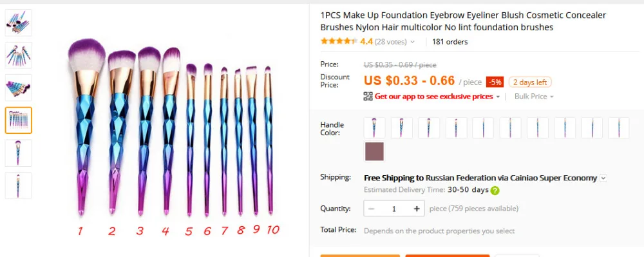Click the QR code icon beside app prices
This screenshot has height=257, width=644.
pos(368,97)
